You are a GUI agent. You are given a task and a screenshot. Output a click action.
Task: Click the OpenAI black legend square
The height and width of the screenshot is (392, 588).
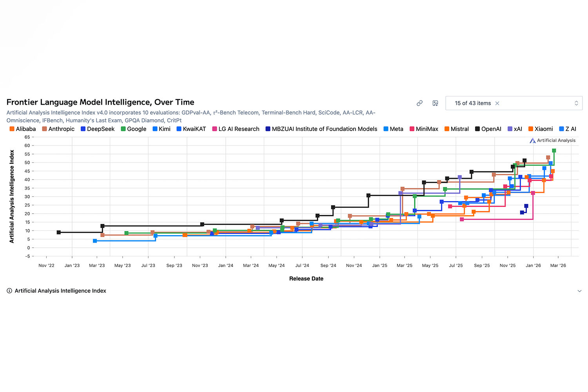pyautogui.click(x=476, y=129)
